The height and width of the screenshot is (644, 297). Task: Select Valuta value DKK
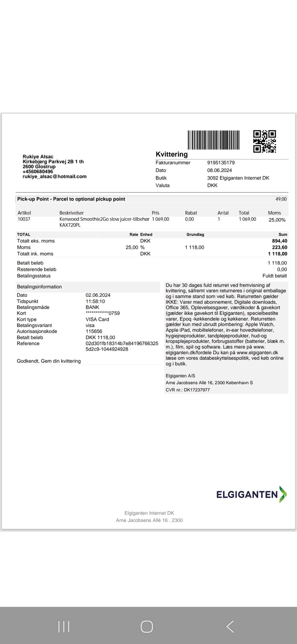212,185
